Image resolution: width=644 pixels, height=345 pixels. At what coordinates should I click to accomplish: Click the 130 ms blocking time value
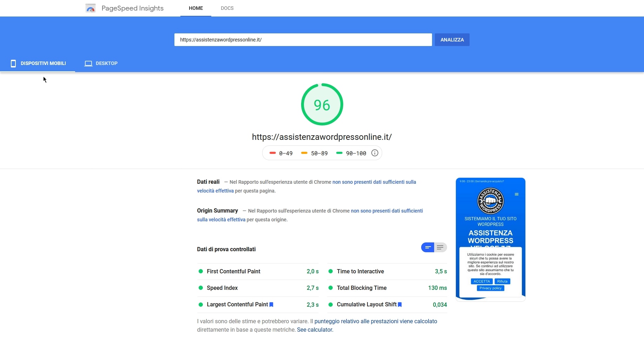437,288
